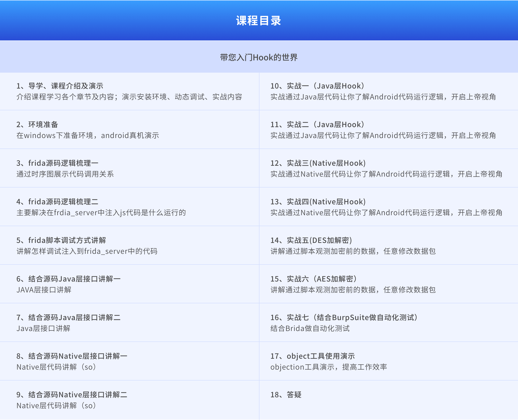Screen dimensions: 518x420
Task: Open lesson 4 frida源码逻辑梳理二
Action: [x=57, y=202]
